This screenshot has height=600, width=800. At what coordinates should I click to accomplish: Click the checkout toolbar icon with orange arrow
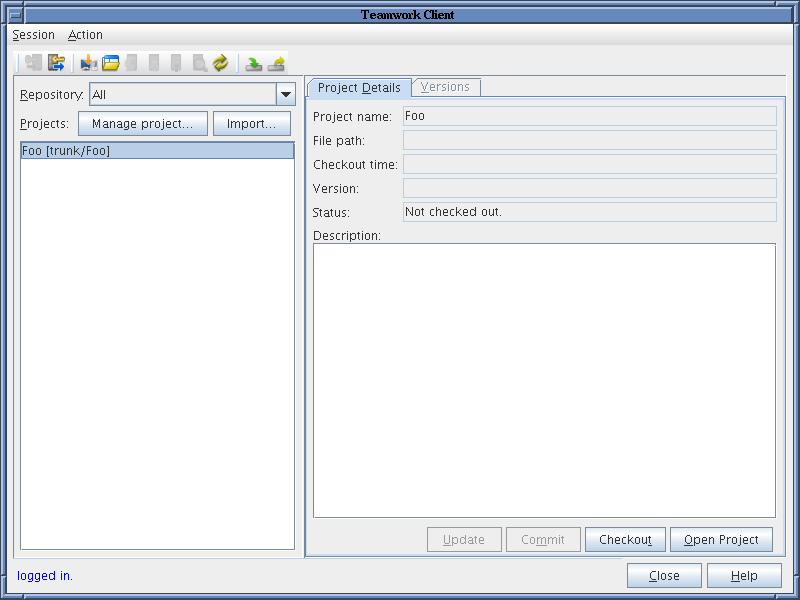click(89, 63)
